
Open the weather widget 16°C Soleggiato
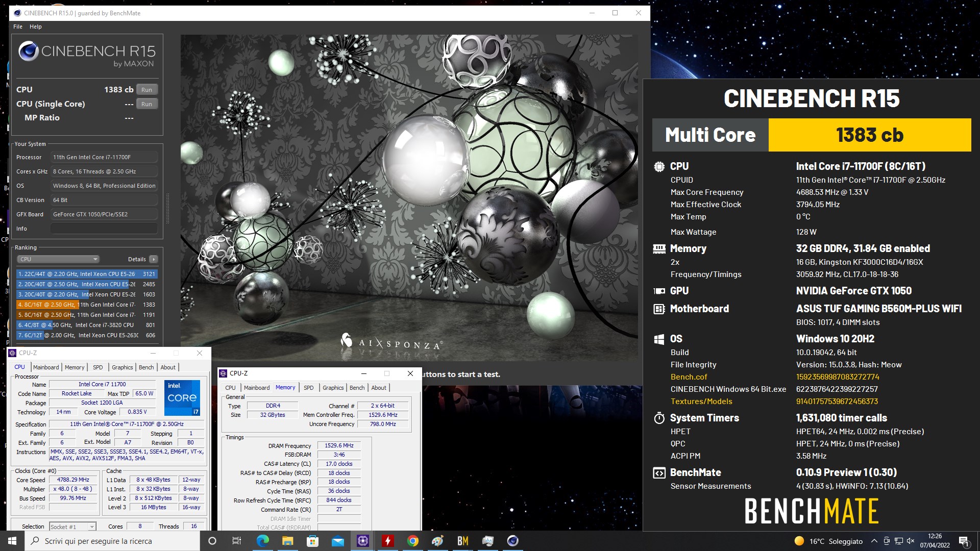click(x=828, y=541)
